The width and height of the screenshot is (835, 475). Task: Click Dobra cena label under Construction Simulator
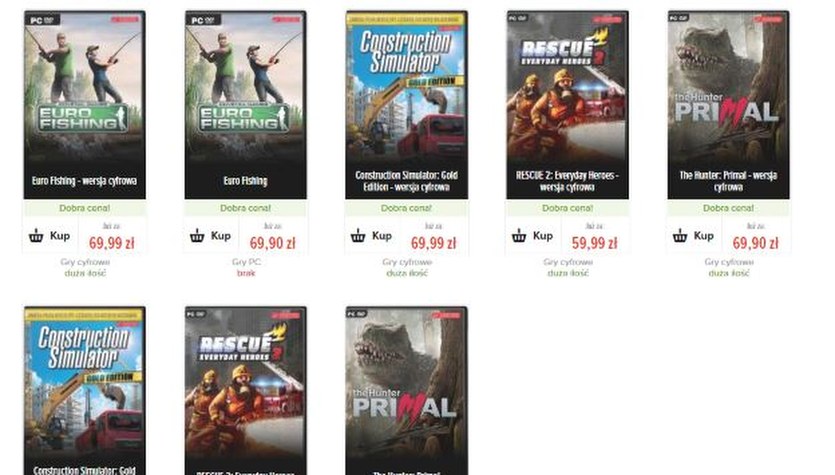coord(406,208)
